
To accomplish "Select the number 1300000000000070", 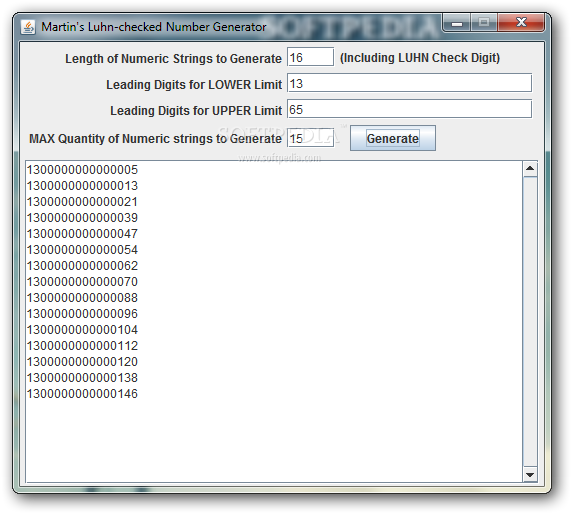I will 82,282.
